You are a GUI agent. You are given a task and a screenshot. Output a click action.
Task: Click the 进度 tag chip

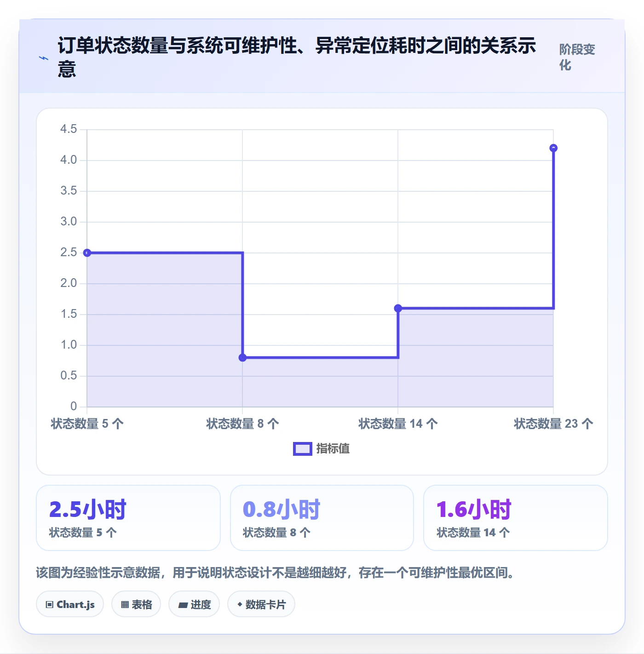(x=194, y=604)
